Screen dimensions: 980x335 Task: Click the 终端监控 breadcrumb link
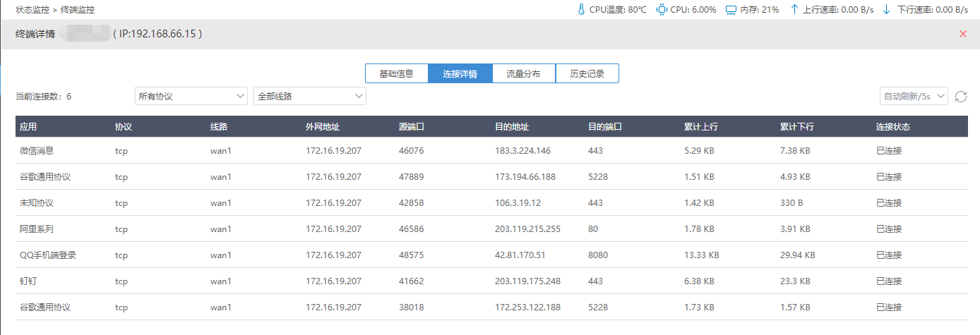pyautogui.click(x=78, y=10)
